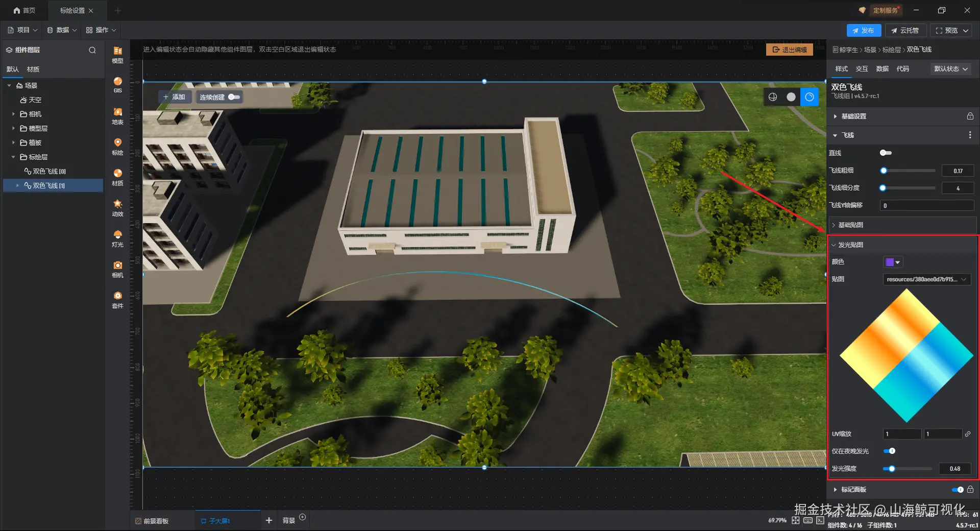Open the console icon in the status bar

820,520
